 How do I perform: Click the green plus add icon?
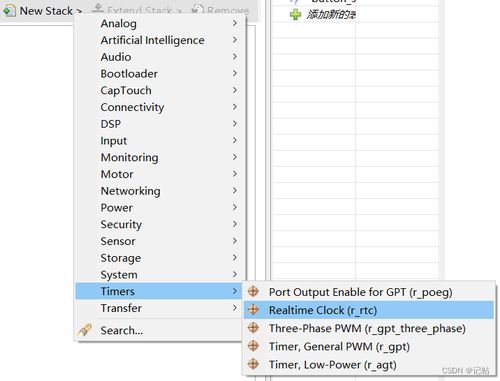295,14
